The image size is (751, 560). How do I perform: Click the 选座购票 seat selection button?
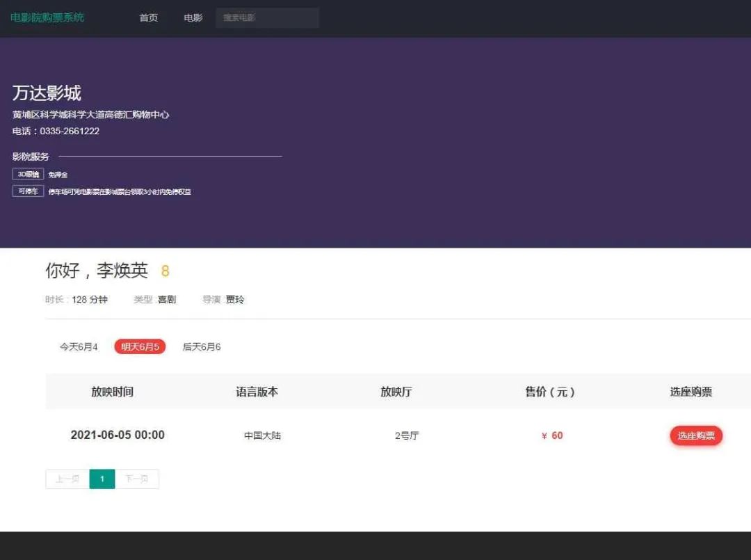695,435
